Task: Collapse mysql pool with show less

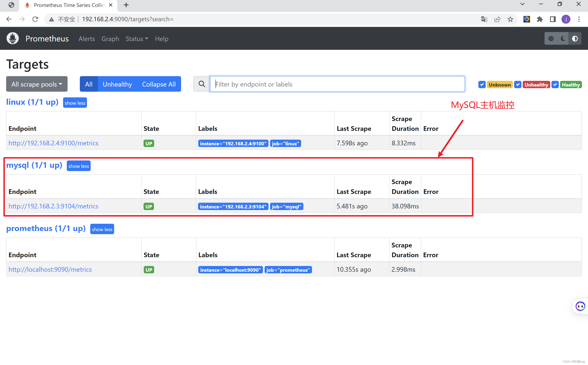Action: tap(79, 166)
